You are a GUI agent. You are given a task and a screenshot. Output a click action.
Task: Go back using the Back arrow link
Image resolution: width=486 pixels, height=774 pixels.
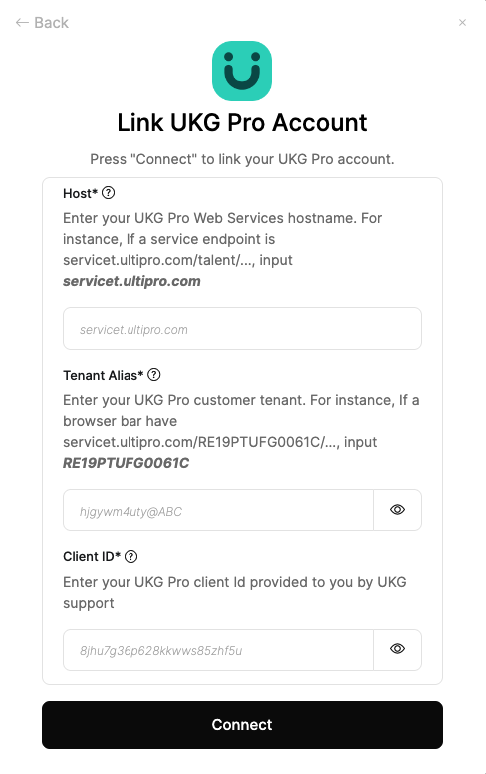[42, 23]
